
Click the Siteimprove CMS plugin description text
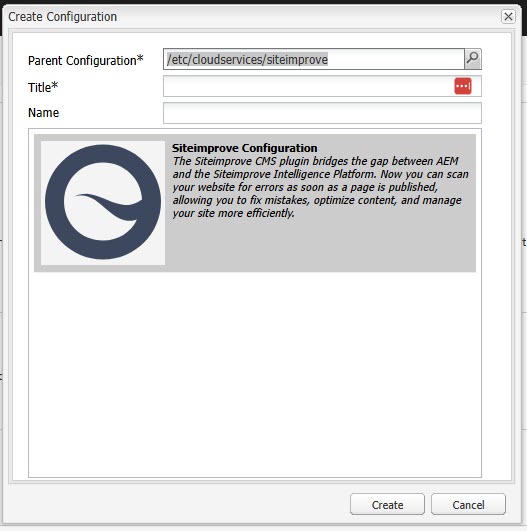(320, 187)
